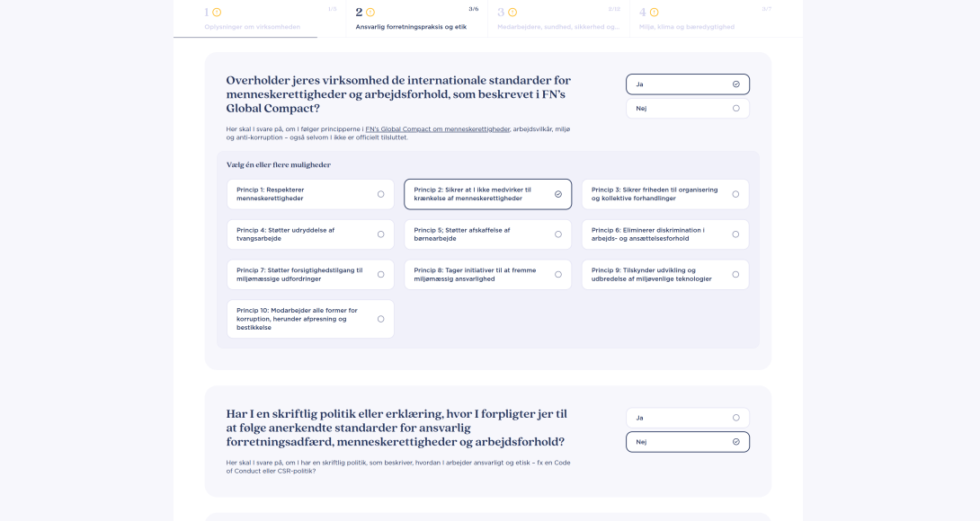The width and height of the screenshot is (980, 521).
Task: Select Princip 6 on eliminating diskrimination
Action: (x=665, y=234)
